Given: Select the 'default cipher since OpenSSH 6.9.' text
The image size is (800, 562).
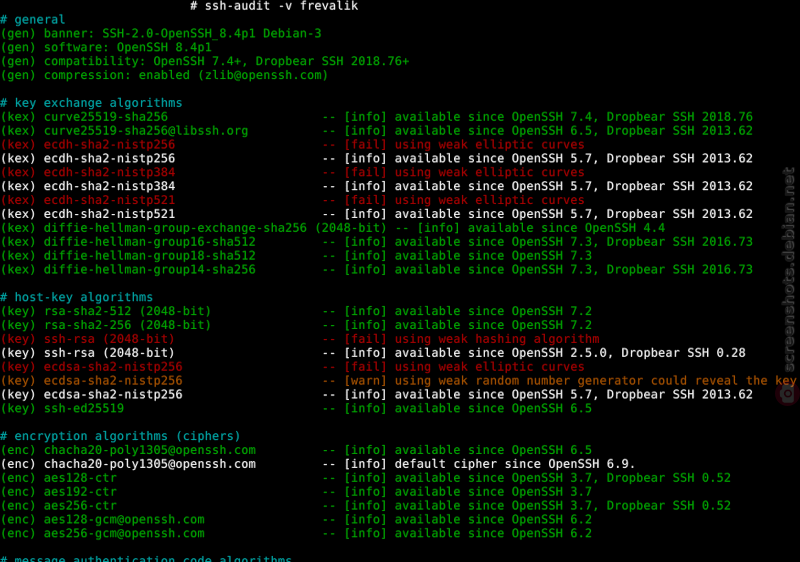Looking at the screenshot, I should pyautogui.click(x=515, y=464).
